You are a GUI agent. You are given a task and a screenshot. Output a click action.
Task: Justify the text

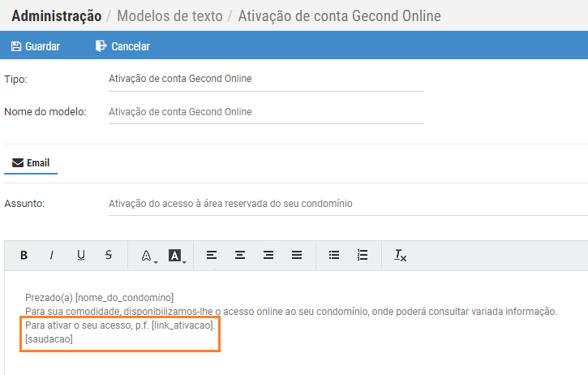pyautogui.click(x=297, y=255)
